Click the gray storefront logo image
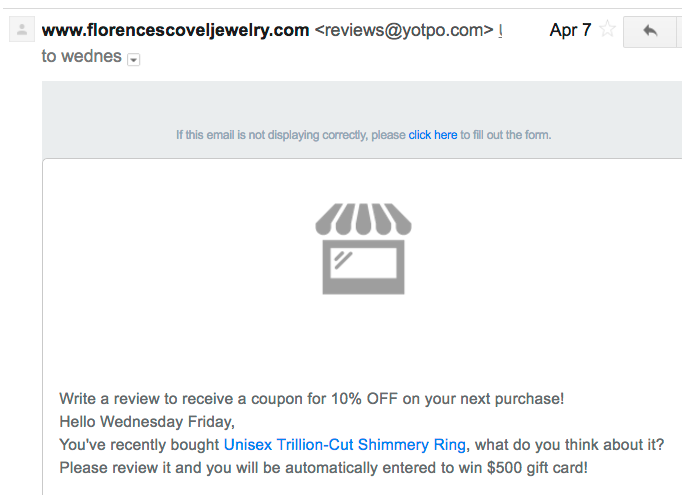This screenshot has height=495, width=682. coord(364,249)
